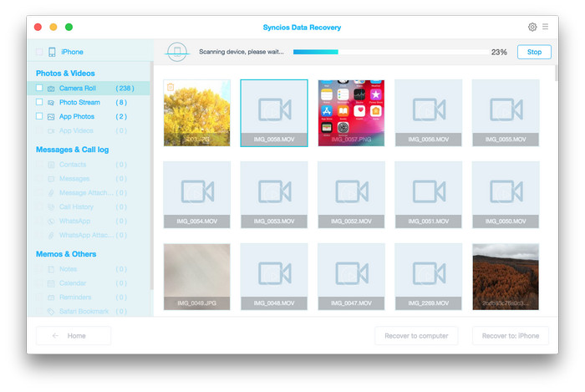Open the Memos & Others heading
The image size is (585, 392).
(66, 254)
